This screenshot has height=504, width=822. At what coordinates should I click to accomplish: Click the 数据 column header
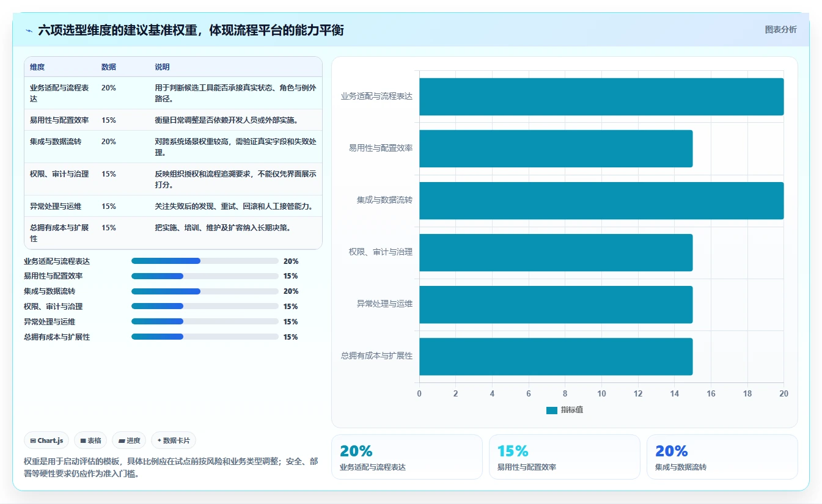point(109,67)
